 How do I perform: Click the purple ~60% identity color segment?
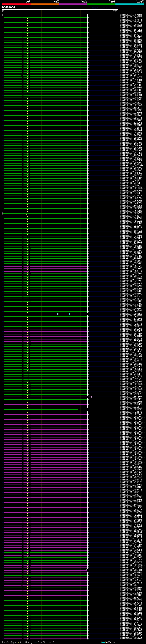coord(73,4)
